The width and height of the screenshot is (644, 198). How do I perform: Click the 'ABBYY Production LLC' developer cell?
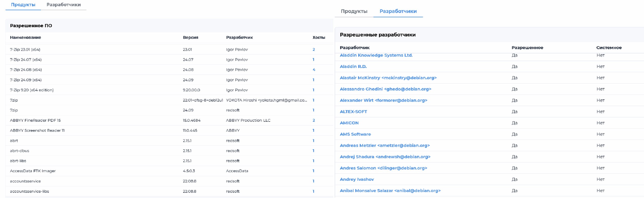click(x=248, y=120)
